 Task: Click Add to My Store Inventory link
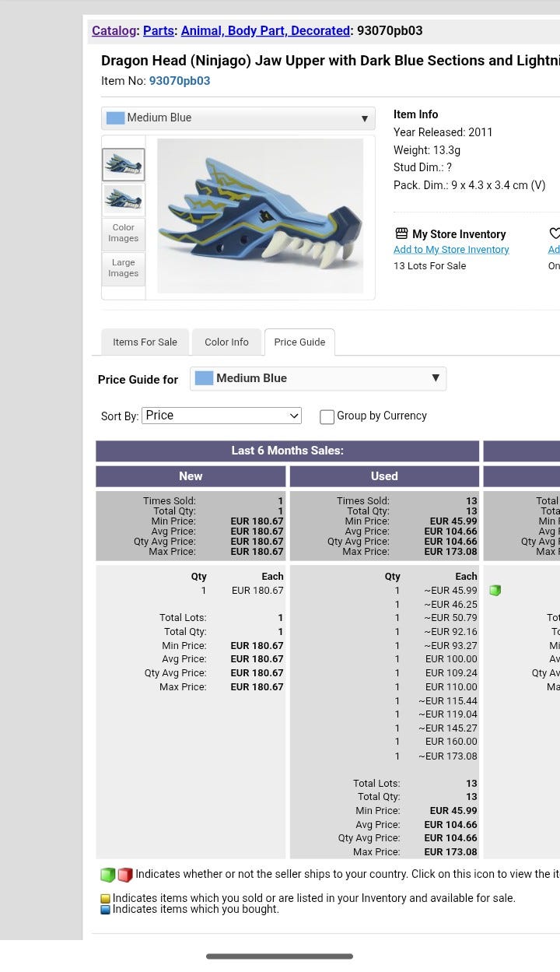pyautogui.click(x=451, y=250)
